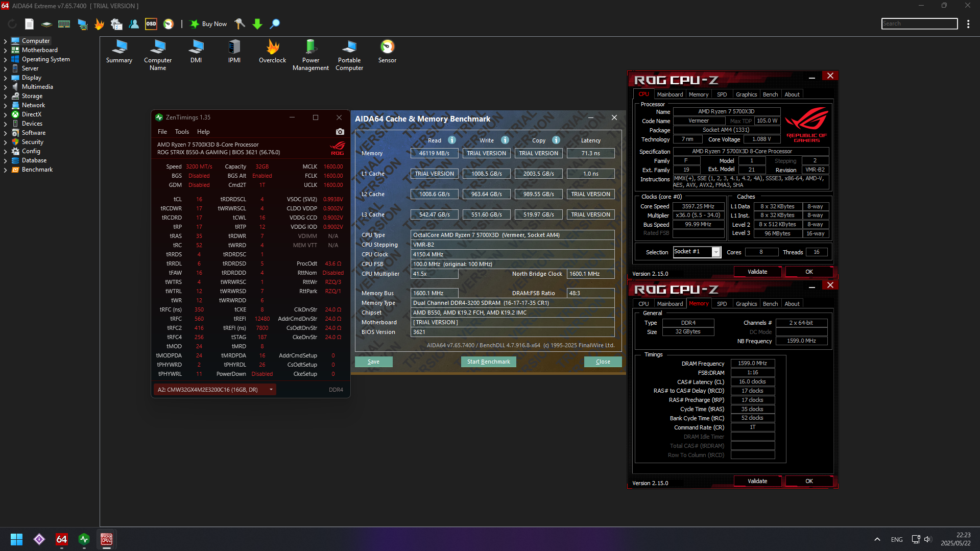Click the AIDA64 kebab menu icon
This screenshot has height=551, width=980.
coord(968,24)
